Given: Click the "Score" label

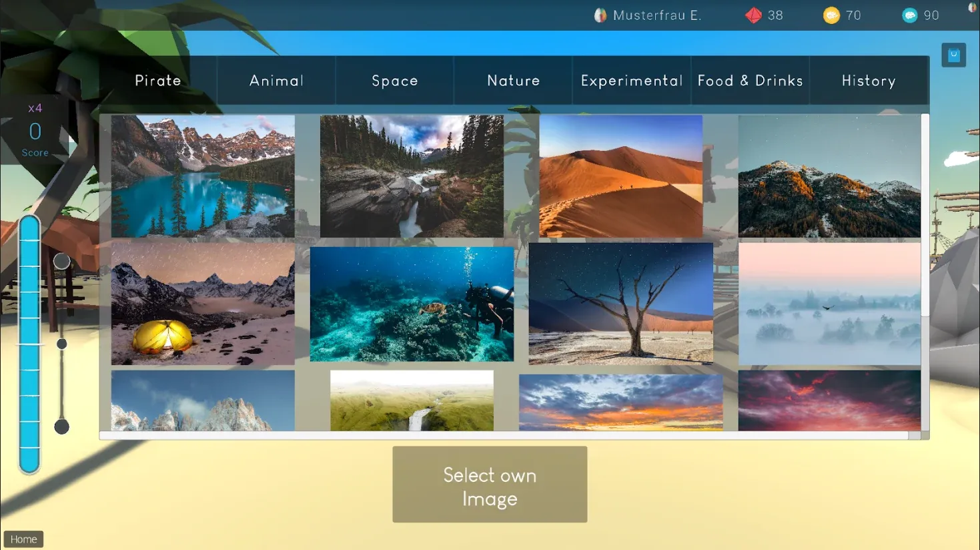Looking at the screenshot, I should (35, 153).
